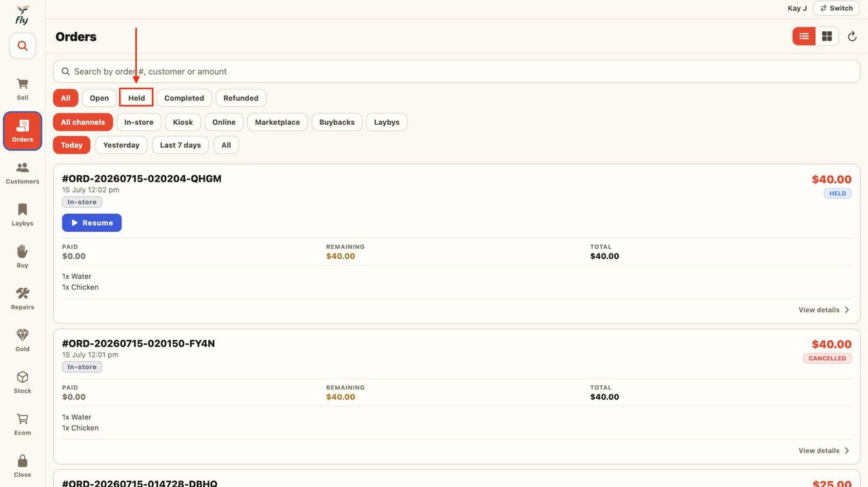Open the Ecom cart section
This screenshot has width=868, height=487.
[22, 425]
